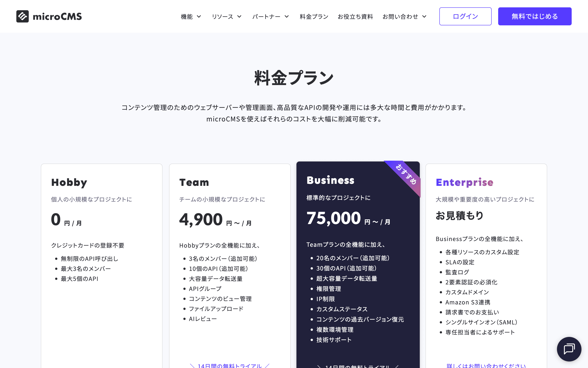
Task: Click SLAの設定 list item
Action: [x=460, y=262]
